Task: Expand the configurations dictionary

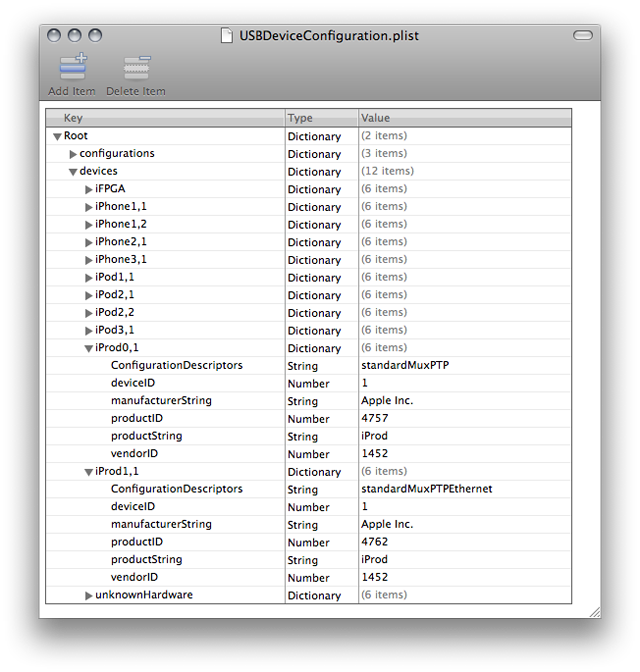Action: click(73, 154)
